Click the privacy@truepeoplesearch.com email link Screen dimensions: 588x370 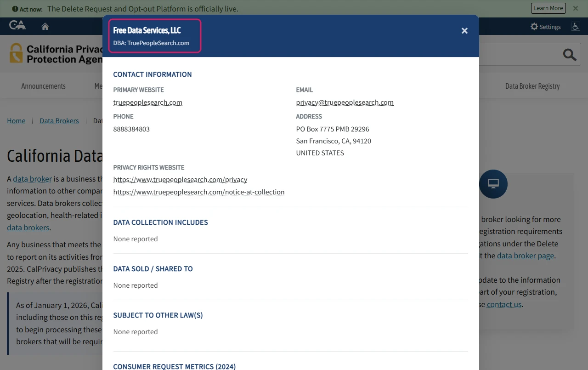point(345,102)
